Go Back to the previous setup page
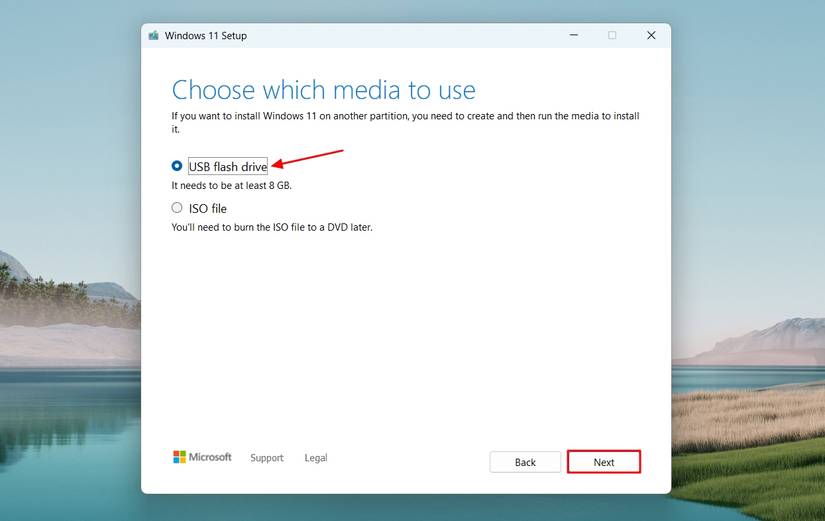Image resolution: width=825 pixels, height=521 pixels. (x=525, y=462)
